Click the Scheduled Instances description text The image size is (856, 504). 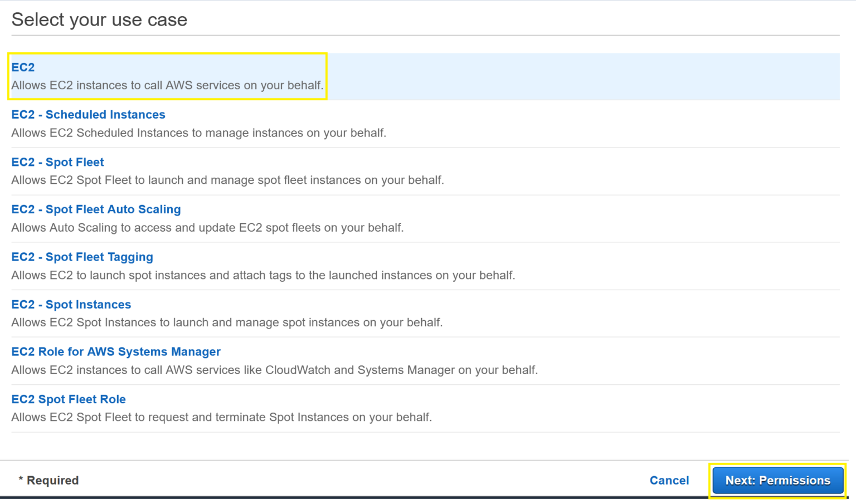click(x=198, y=133)
